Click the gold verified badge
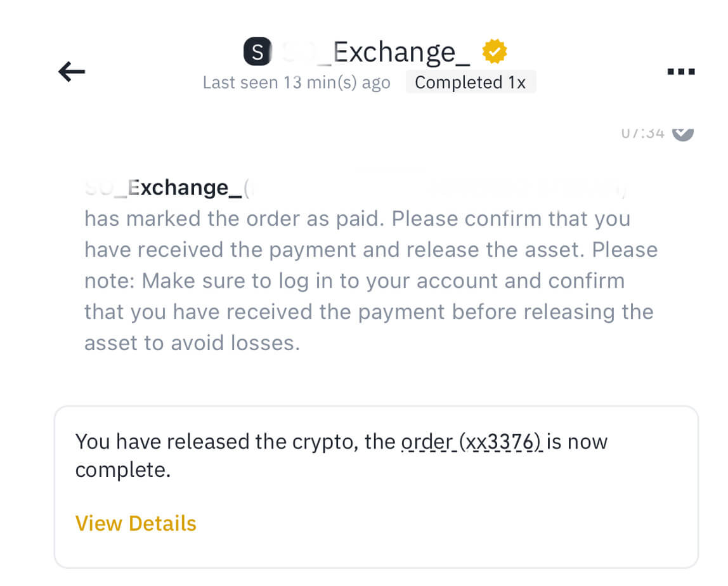728x586 pixels. point(495,51)
